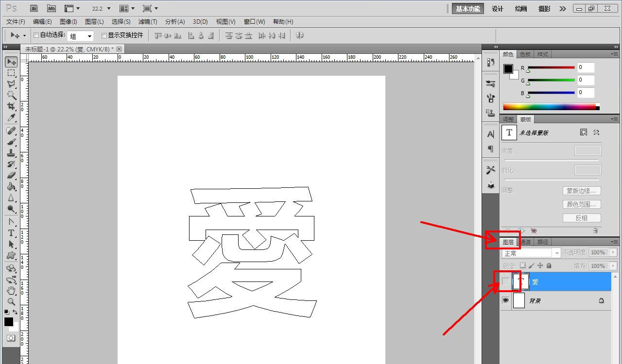Click the 蒙版边缘... button
This screenshot has height=364, width=622.
[x=582, y=191]
